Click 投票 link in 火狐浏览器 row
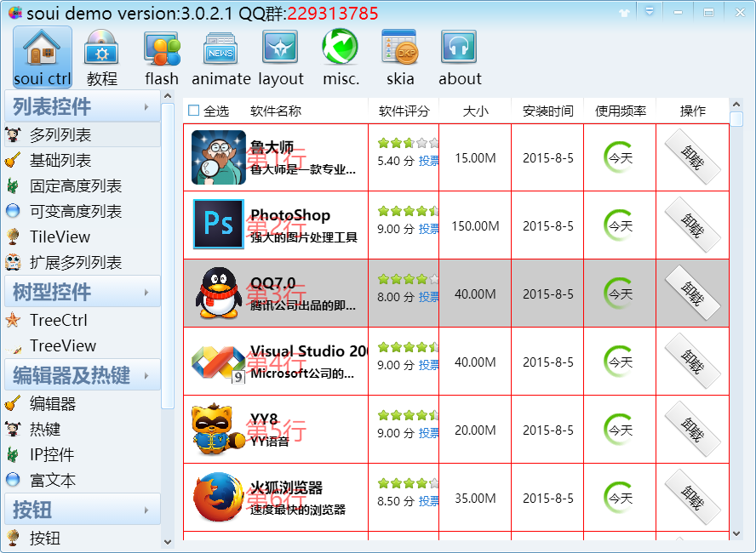 [428, 501]
